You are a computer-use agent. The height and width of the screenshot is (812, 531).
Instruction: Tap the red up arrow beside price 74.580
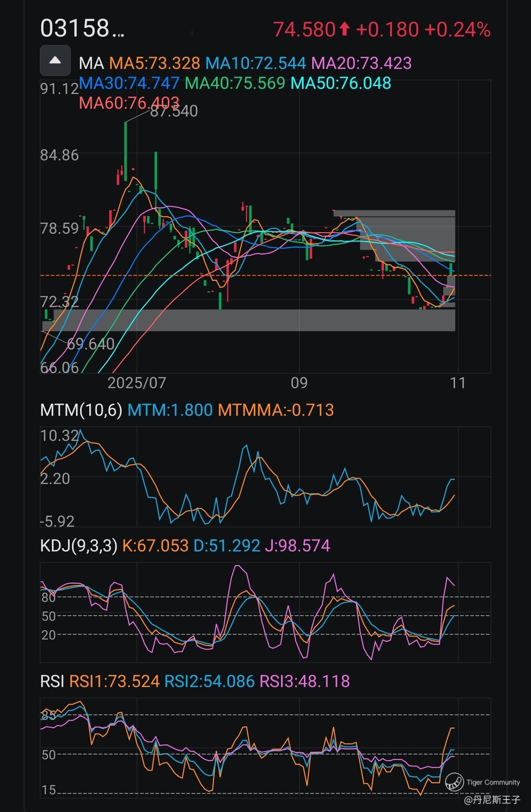pyautogui.click(x=344, y=29)
